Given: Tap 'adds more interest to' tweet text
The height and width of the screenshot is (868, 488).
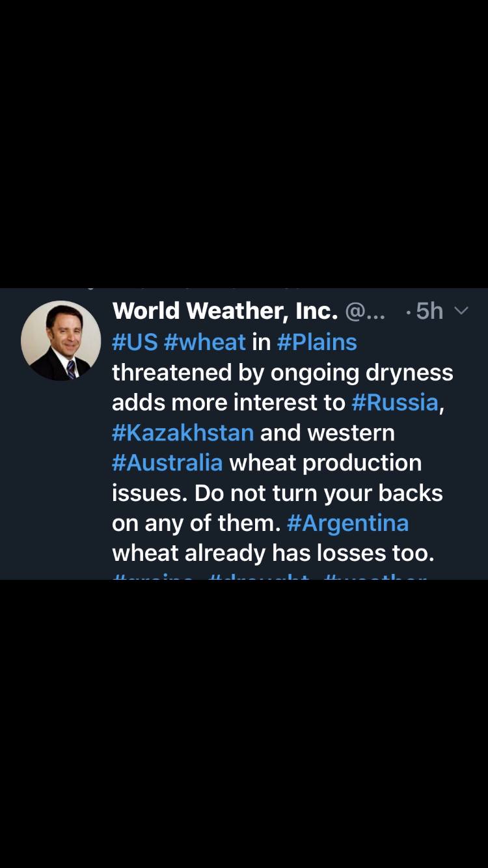Looking at the screenshot, I should [x=228, y=402].
